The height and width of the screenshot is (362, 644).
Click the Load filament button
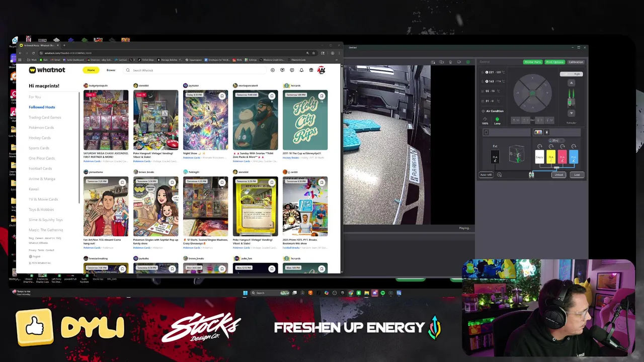click(577, 175)
